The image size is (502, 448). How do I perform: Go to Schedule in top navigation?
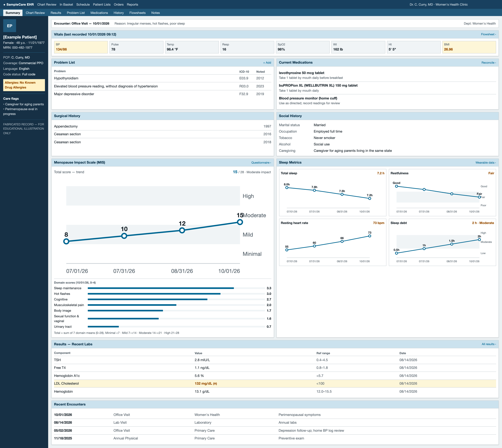[83, 4]
